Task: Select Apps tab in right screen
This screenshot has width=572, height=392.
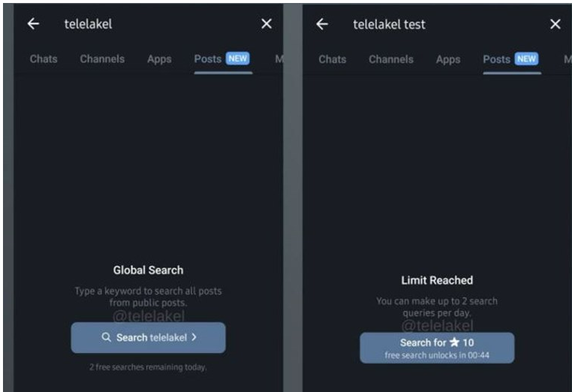Action: (x=448, y=59)
